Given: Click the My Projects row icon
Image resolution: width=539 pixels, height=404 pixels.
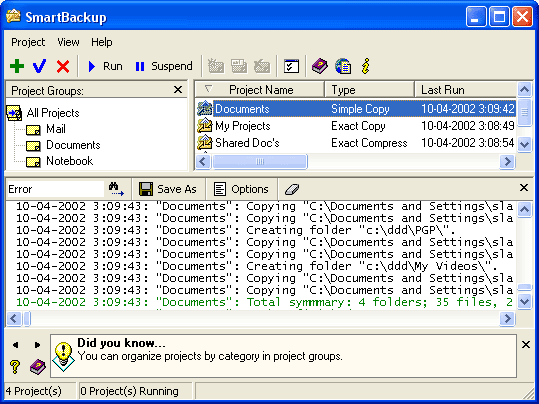Looking at the screenshot, I should pos(205,125).
